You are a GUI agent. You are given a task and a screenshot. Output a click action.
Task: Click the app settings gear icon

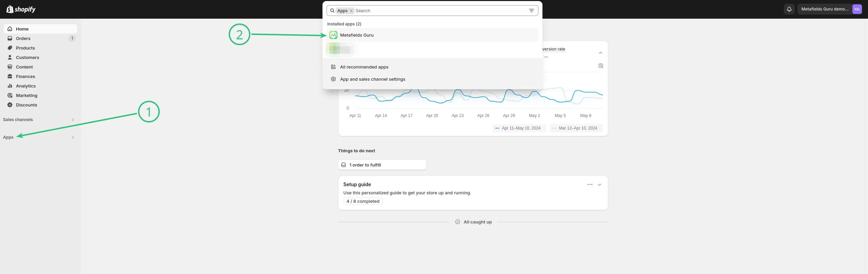click(333, 79)
